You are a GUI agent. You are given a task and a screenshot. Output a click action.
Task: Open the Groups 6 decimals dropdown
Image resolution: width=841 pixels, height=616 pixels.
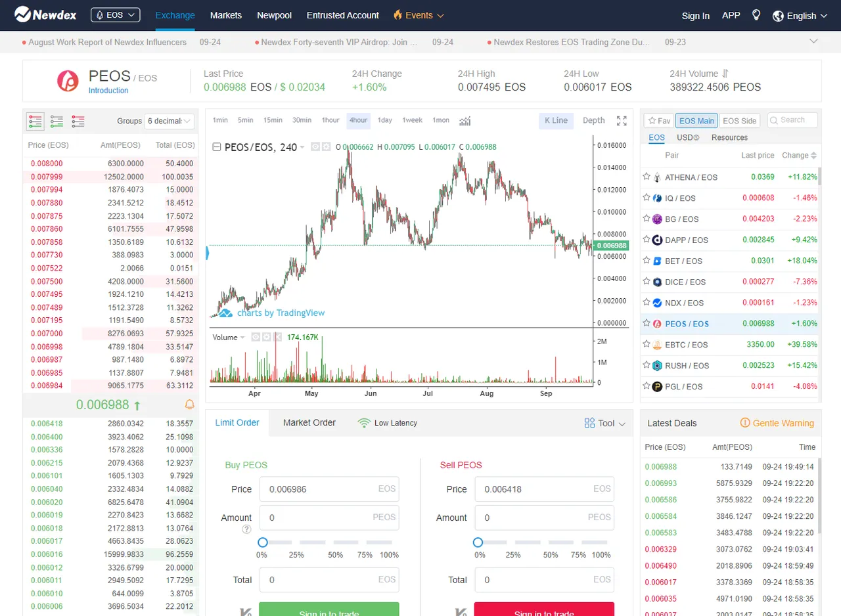pos(170,121)
